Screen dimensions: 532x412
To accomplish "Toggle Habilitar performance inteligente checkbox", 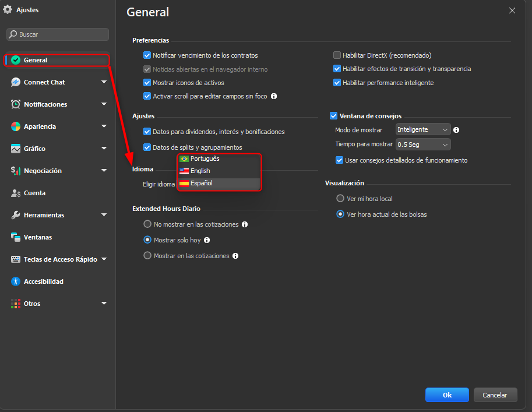I will click(337, 83).
